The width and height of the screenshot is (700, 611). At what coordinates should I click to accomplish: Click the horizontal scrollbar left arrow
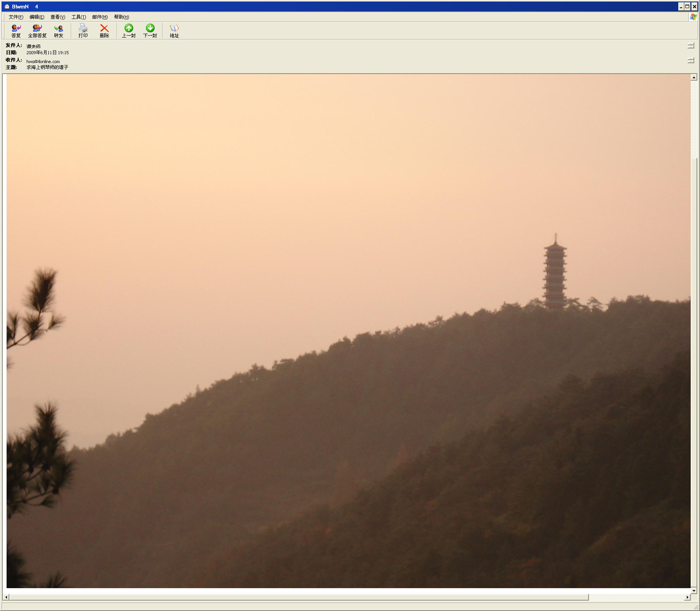point(6,597)
